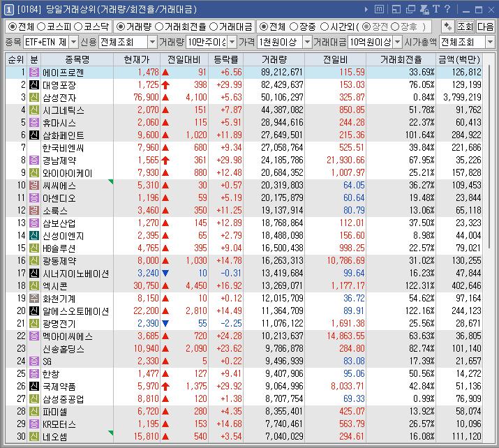The image size is (499, 448).
Task: Open help via the question mark icon
Action: [x=447, y=9]
